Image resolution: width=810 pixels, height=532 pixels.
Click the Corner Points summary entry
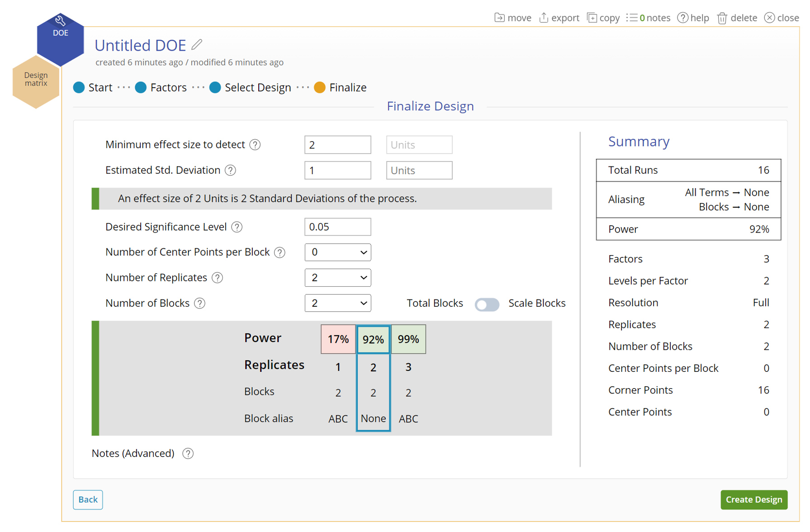[688, 390]
